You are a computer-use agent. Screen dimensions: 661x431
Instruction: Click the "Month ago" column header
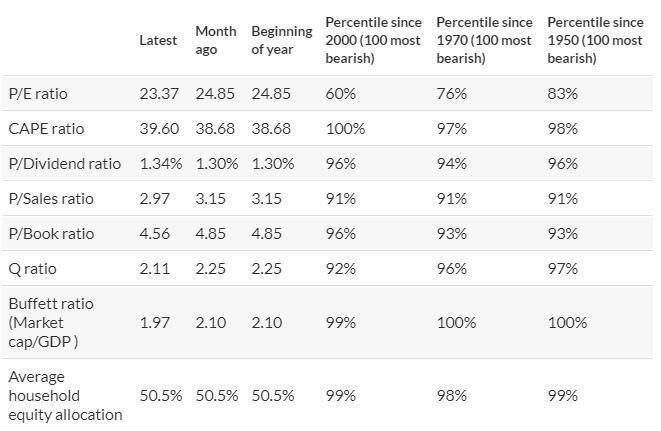click(215, 40)
